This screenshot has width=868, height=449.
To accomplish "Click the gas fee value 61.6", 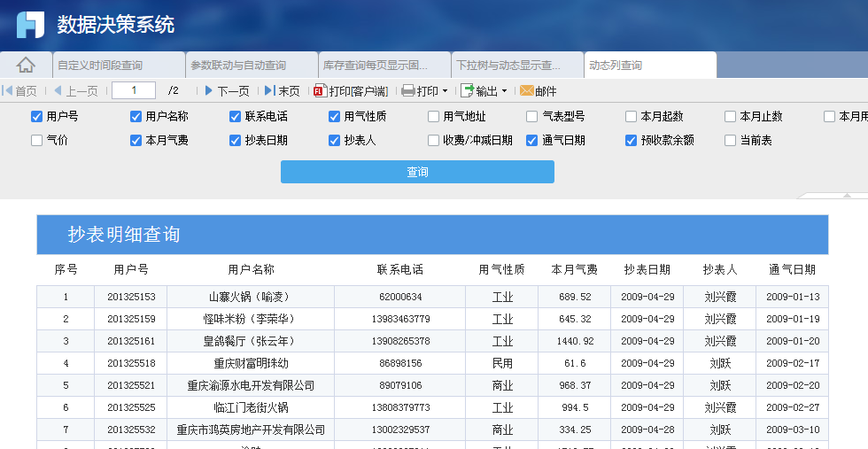I will pos(575,363).
